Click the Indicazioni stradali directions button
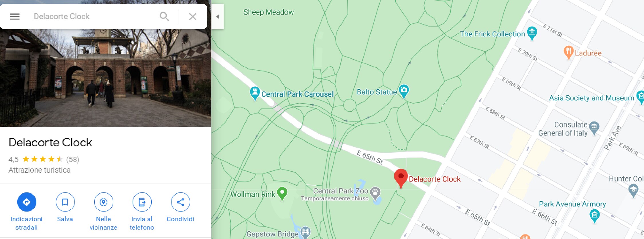Image resolution: width=644 pixels, height=239 pixels. tap(27, 202)
